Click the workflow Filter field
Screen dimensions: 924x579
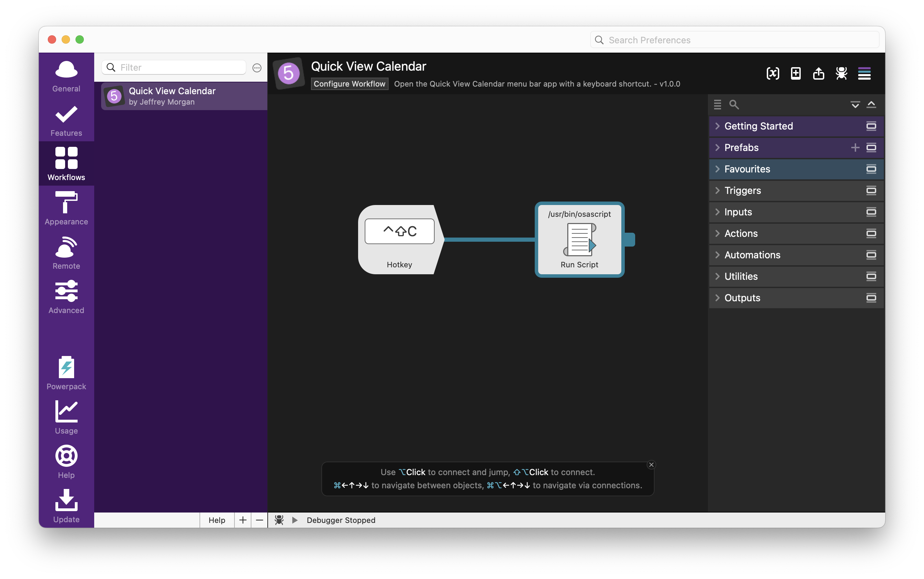174,68
